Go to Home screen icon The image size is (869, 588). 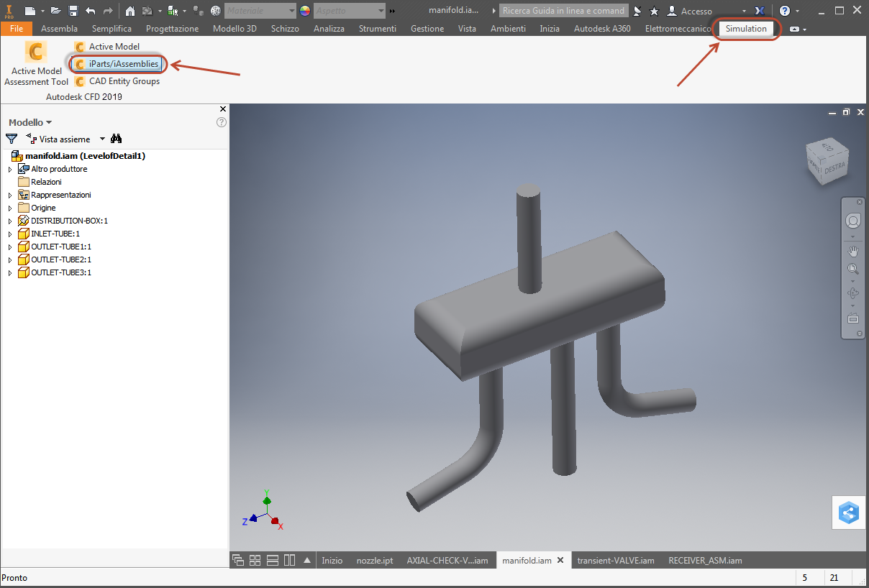(x=129, y=11)
